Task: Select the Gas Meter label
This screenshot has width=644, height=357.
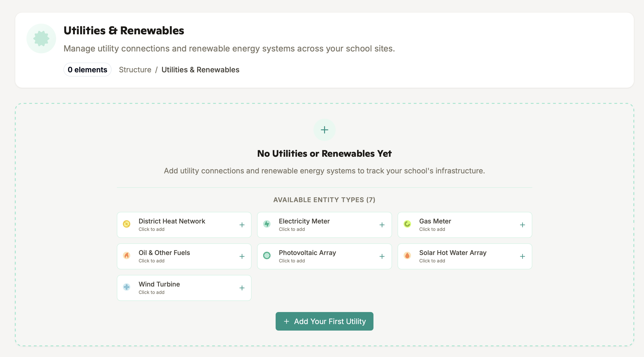Action: click(435, 221)
